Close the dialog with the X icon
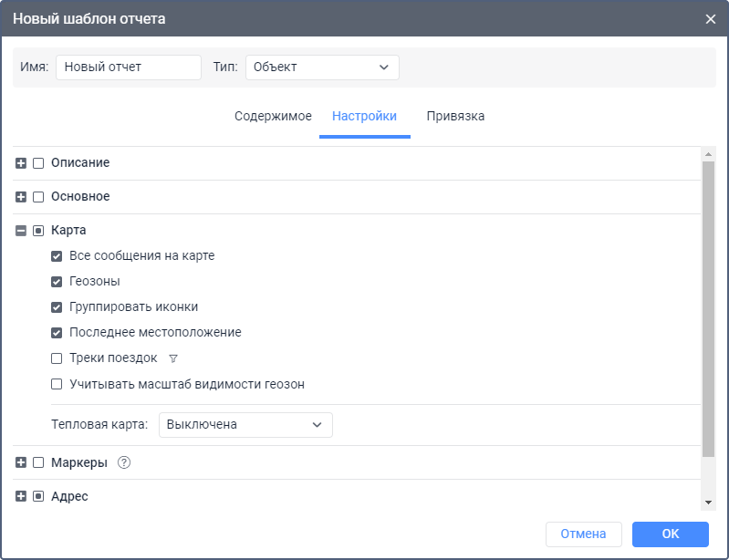This screenshot has height=560, width=729. pos(711,19)
